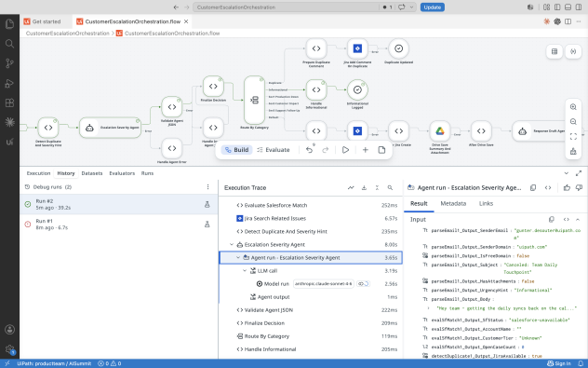The width and height of the screenshot is (588, 368).
Task: Zoom out on the flow canvas
Action: pyautogui.click(x=573, y=122)
